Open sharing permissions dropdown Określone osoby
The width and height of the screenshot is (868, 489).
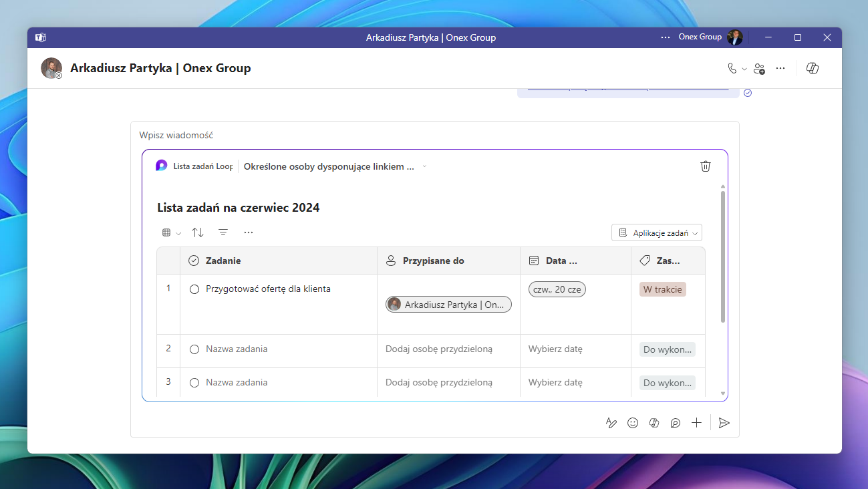point(335,166)
